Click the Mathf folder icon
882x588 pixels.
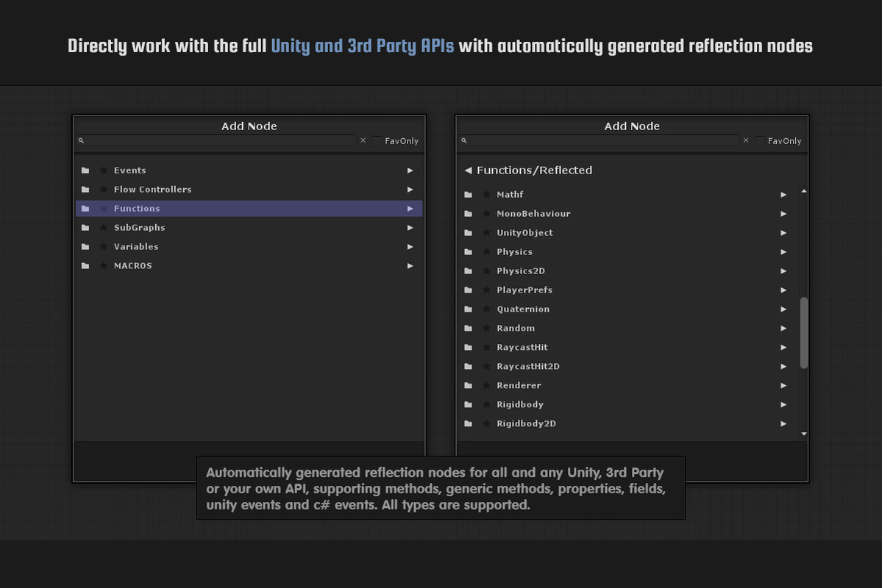tap(468, 195)
